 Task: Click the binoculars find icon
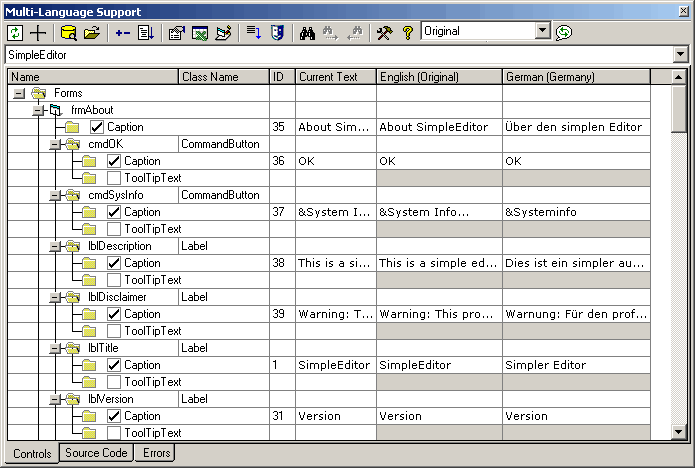(x=307, y=32)
